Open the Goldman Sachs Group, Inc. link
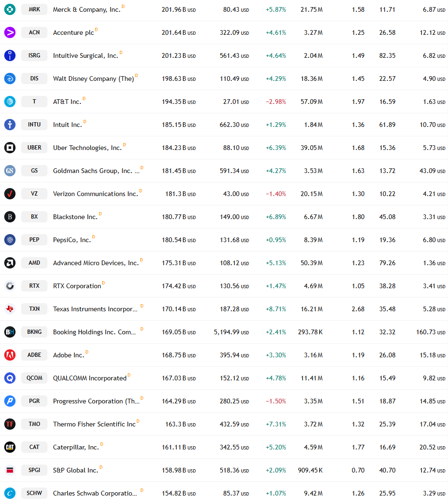Viewport: 448px width, 504px height. pos(96,171)
